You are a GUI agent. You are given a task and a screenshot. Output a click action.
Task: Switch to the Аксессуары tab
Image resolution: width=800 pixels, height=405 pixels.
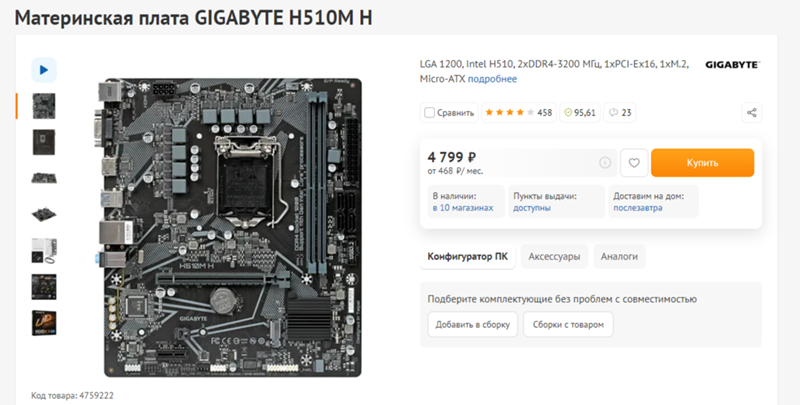(x=554, y=257)
